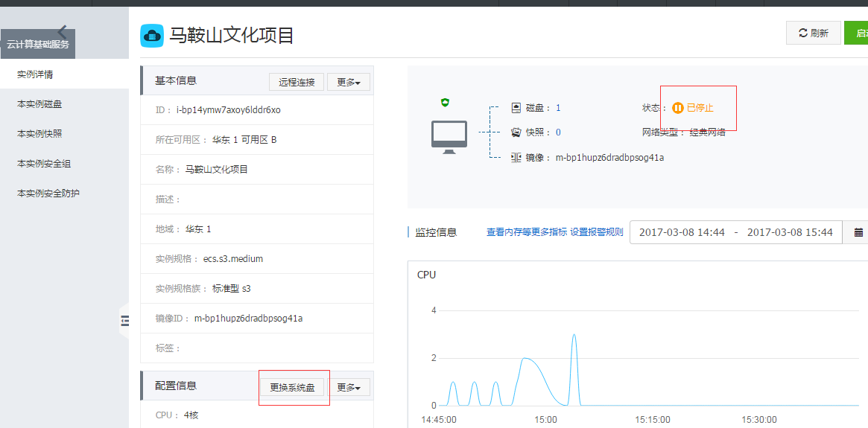Screen dimensions: 868x428
Task: Expand 更多 dropdown in 基本信息 panel
Action: click(349, 82)
